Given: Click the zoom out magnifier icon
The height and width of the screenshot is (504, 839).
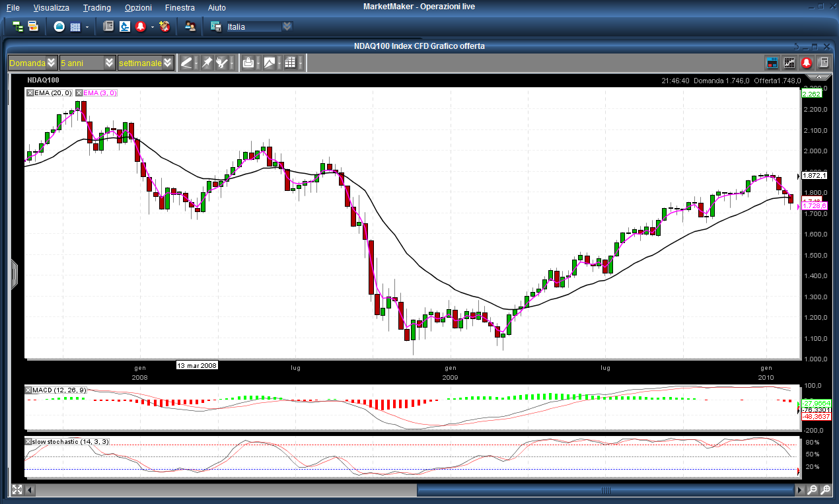Looking at the screenshot, I should coord(813,490).
